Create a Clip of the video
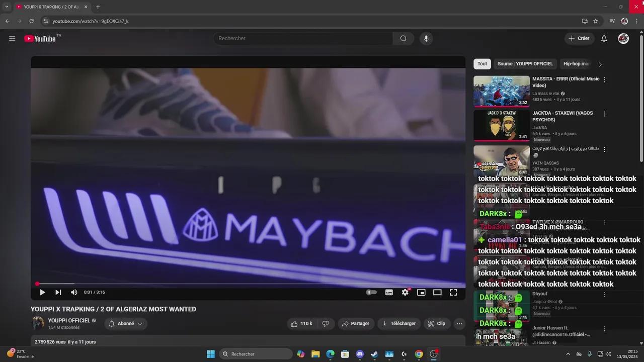Image resolution: width=644 pixels, height=362 pixels. [437, 324]
